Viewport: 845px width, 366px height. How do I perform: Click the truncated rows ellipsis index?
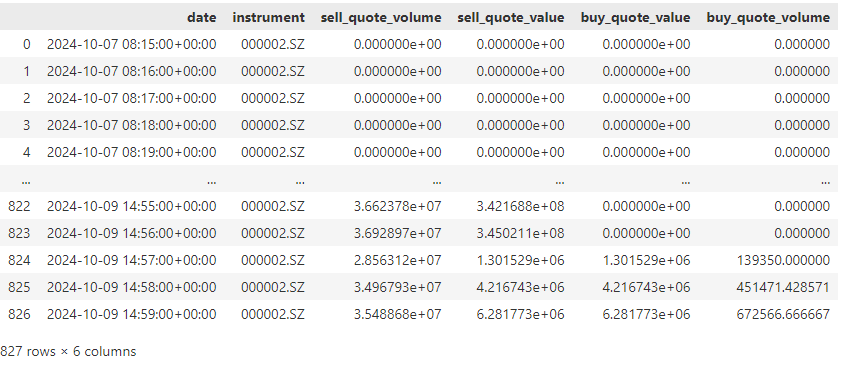26,182
